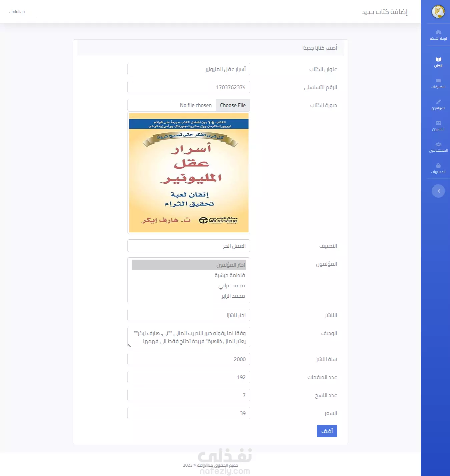Click the المشتريات sidebar menu label
The image size is (450, 476).
(438, 172)
